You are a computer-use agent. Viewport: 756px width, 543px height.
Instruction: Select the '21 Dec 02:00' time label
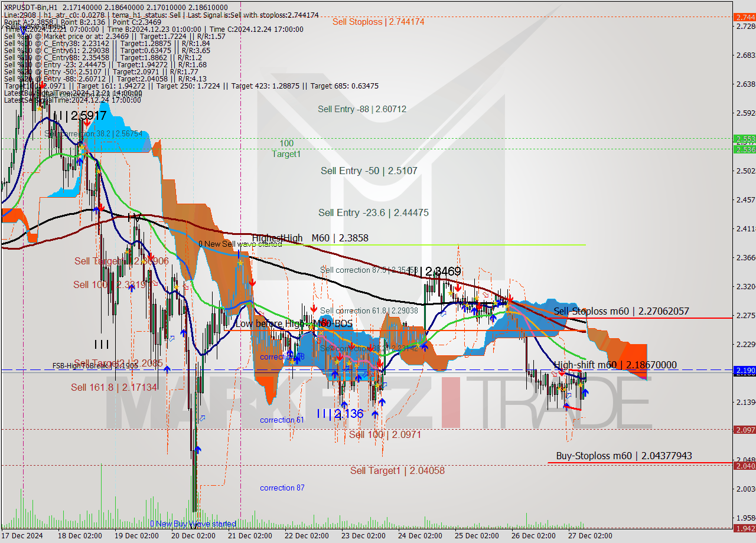click(250, 536)
